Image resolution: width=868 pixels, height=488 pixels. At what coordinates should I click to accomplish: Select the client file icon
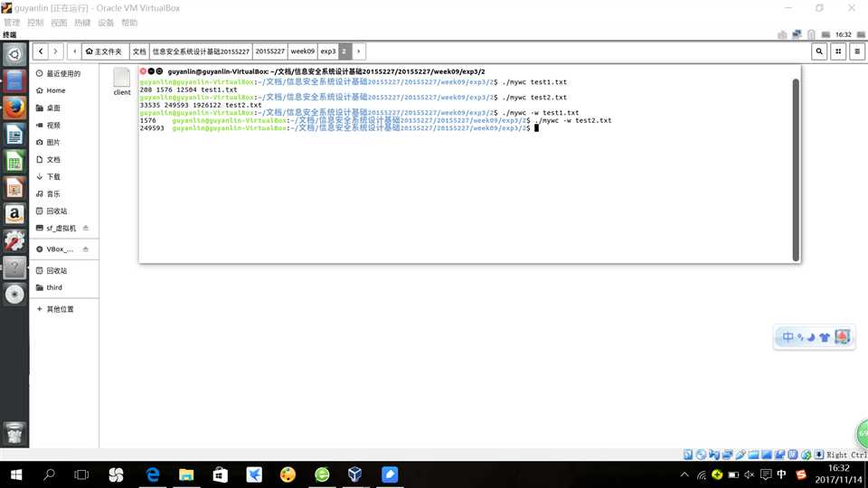(122, 82)
